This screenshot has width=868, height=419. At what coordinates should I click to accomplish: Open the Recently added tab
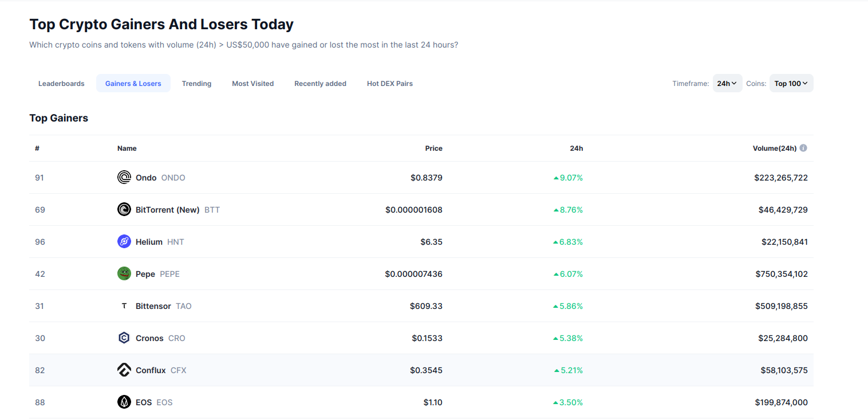point(320,84)
